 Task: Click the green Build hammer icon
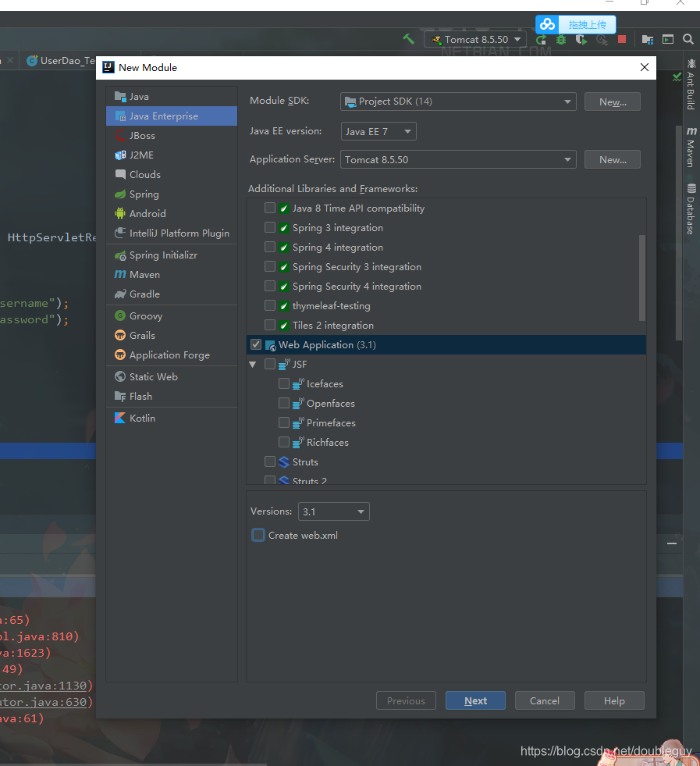pyautogui.click(x=409, y=39)
